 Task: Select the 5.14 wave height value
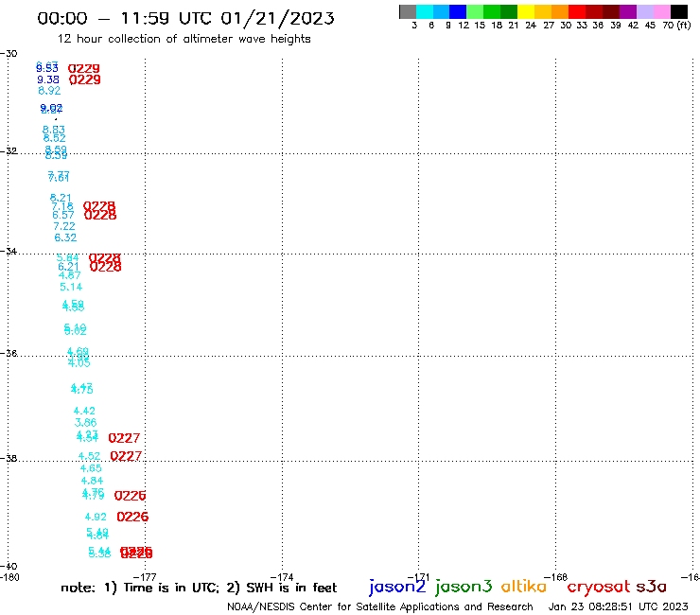(x=71, y=287)
